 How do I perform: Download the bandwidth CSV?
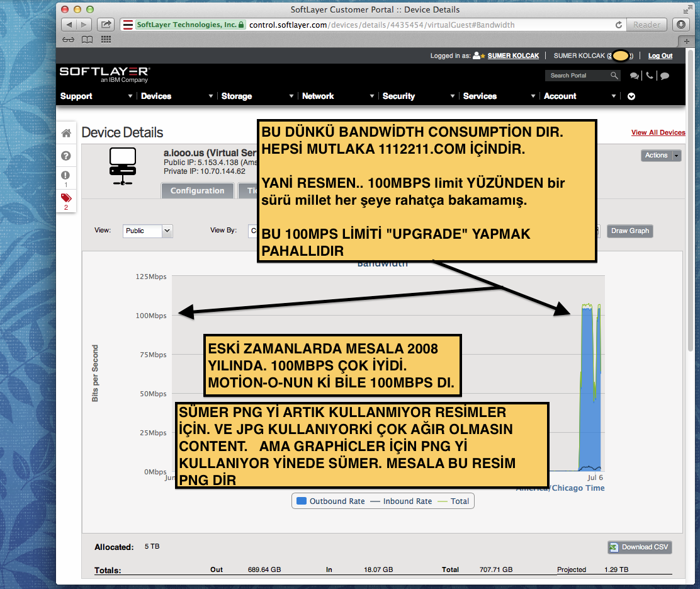click(x=640, y=547)
